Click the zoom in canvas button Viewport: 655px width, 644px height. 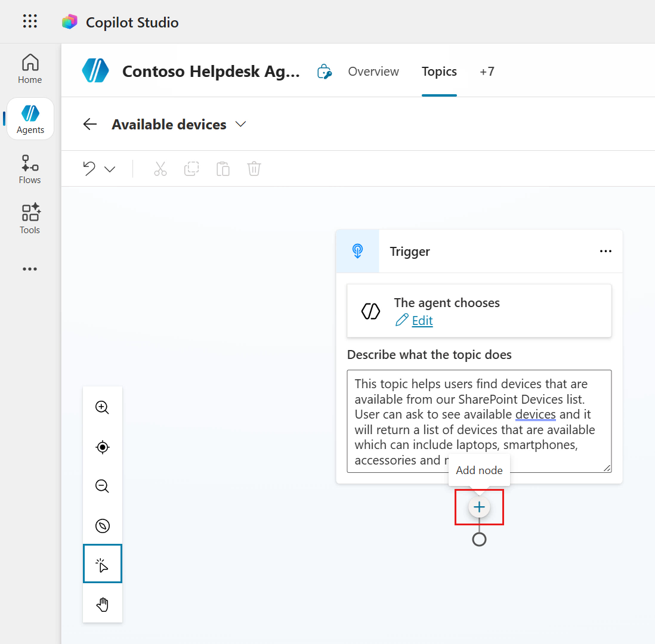click(x=103, y=407)
